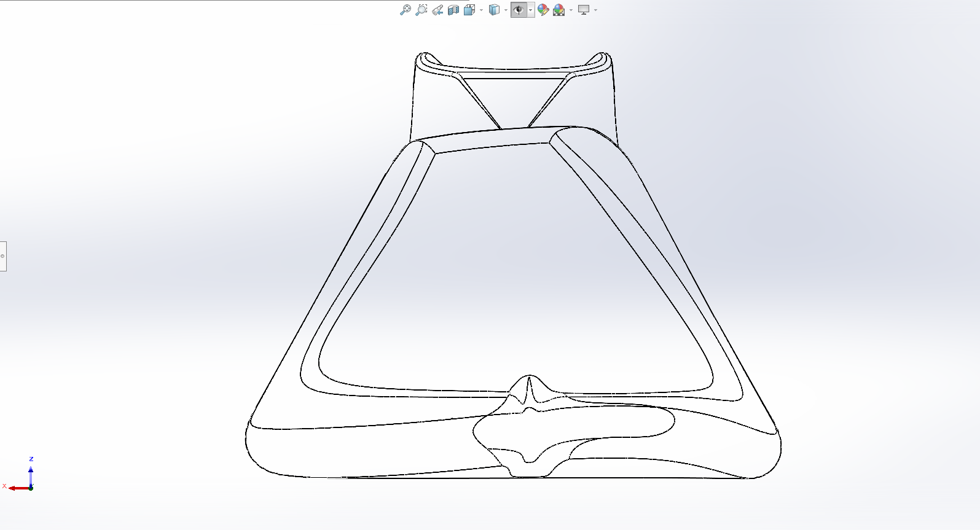Click the Previous View icon

click(437, 10)
